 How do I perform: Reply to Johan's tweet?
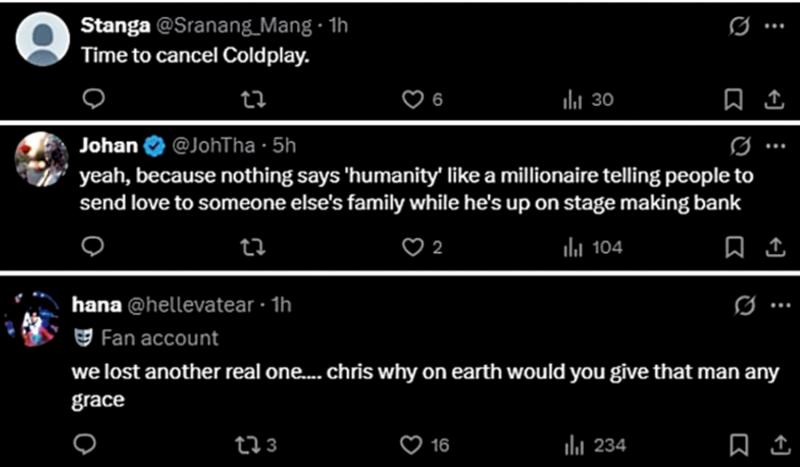(92, 247)
